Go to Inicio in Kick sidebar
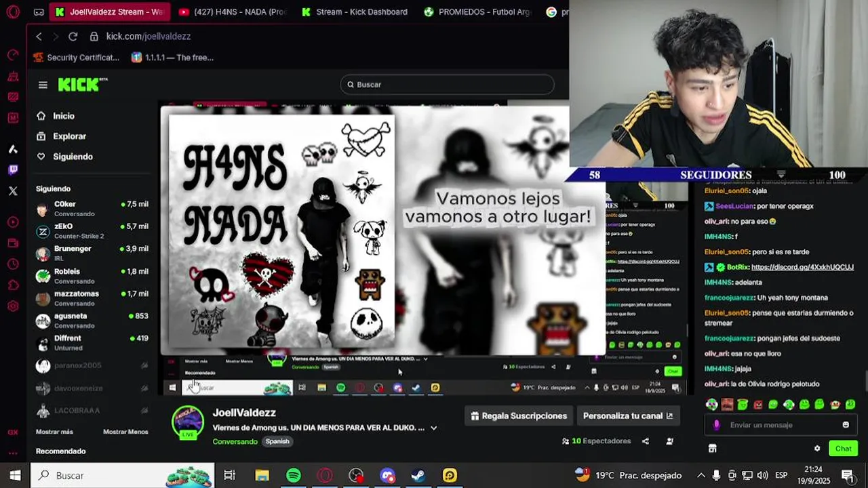 click(x=56, y=116)
